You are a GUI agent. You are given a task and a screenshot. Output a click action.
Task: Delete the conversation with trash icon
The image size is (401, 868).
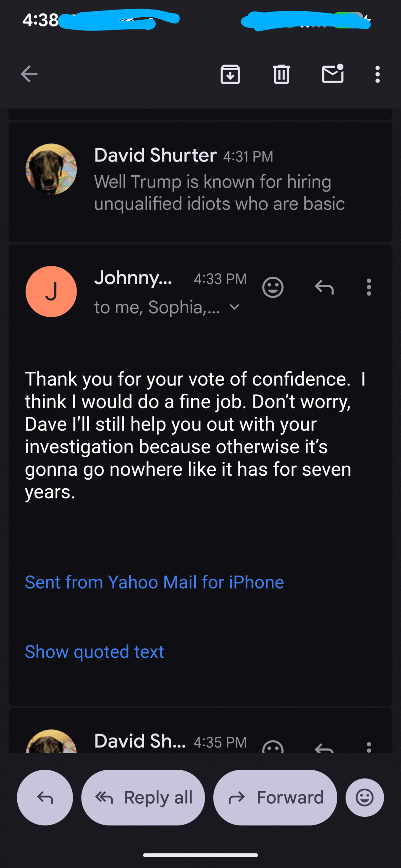281,74
